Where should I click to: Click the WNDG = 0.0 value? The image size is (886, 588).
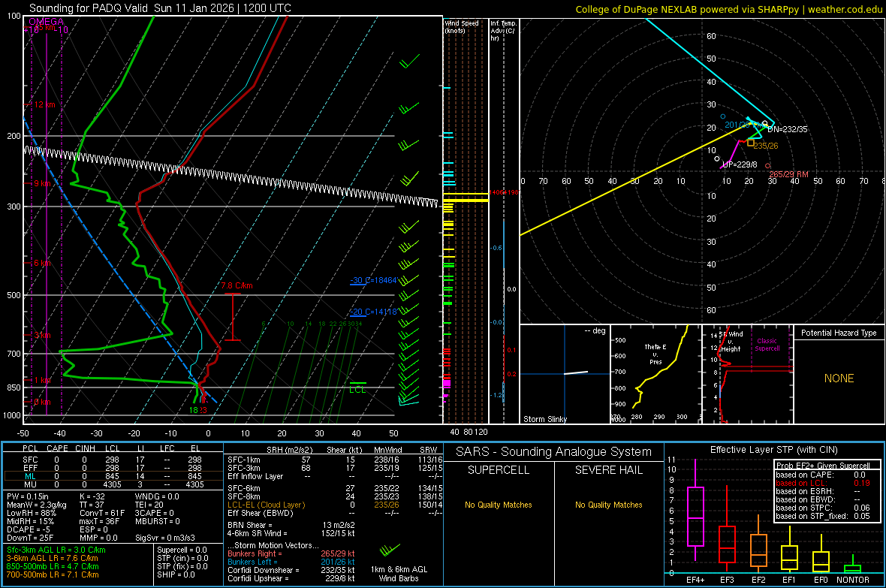pyautogui.click(x=156, y=496)
